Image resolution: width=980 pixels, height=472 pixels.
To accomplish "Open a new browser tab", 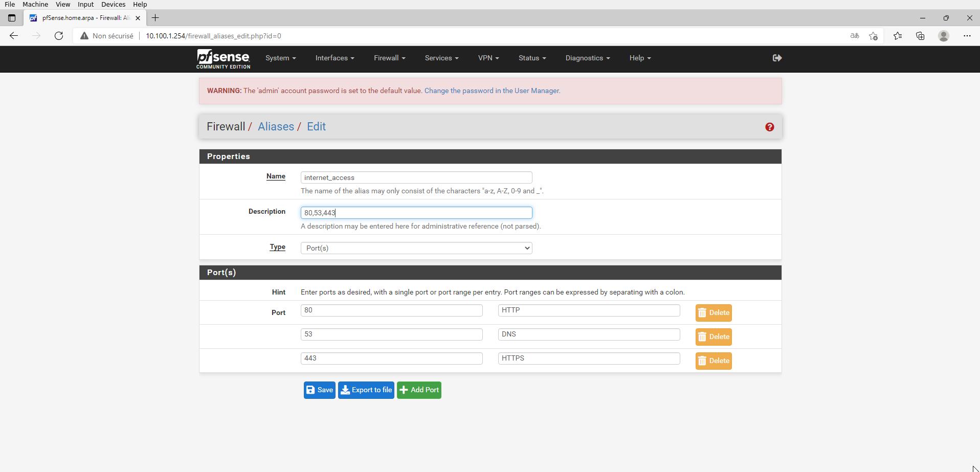I will pyautogui.click(x=155, y=18).
